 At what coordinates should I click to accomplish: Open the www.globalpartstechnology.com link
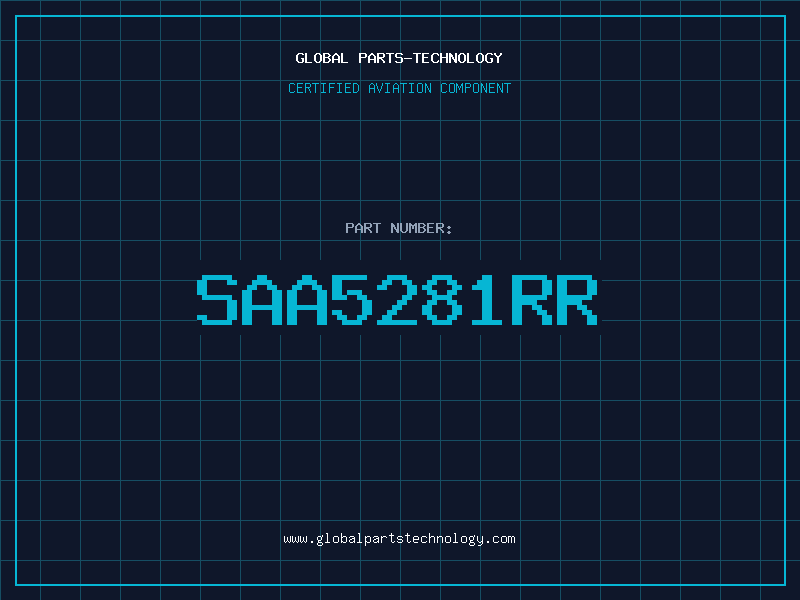[399, 539]
